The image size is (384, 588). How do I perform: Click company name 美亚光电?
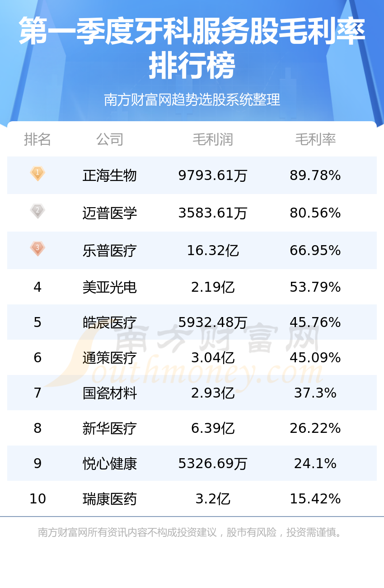point(110,287)
